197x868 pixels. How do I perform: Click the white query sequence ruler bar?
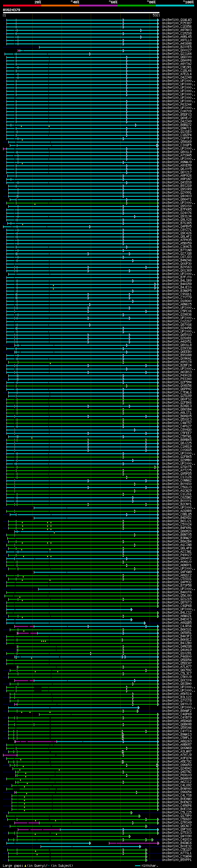click(81, 12)
